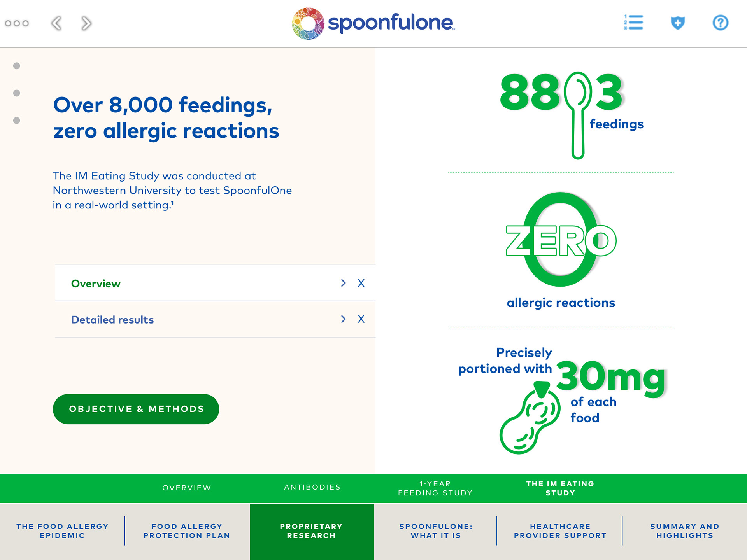This screenshot has height=560, width=747.
Task: Advance with the next slide arrow
Action: 86,23
